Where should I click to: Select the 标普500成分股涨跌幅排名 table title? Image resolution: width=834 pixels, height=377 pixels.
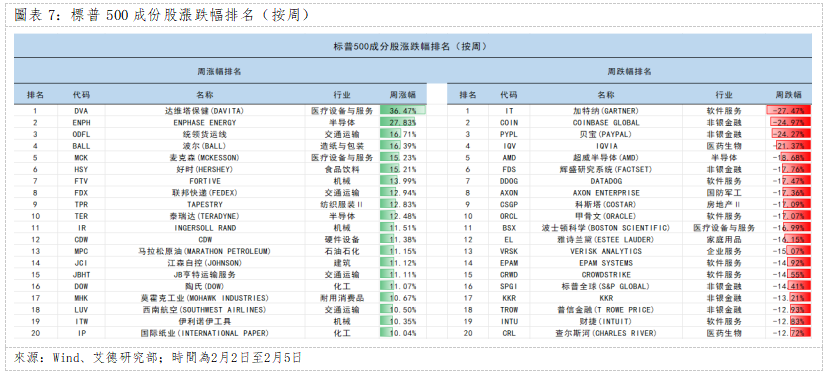413,47
